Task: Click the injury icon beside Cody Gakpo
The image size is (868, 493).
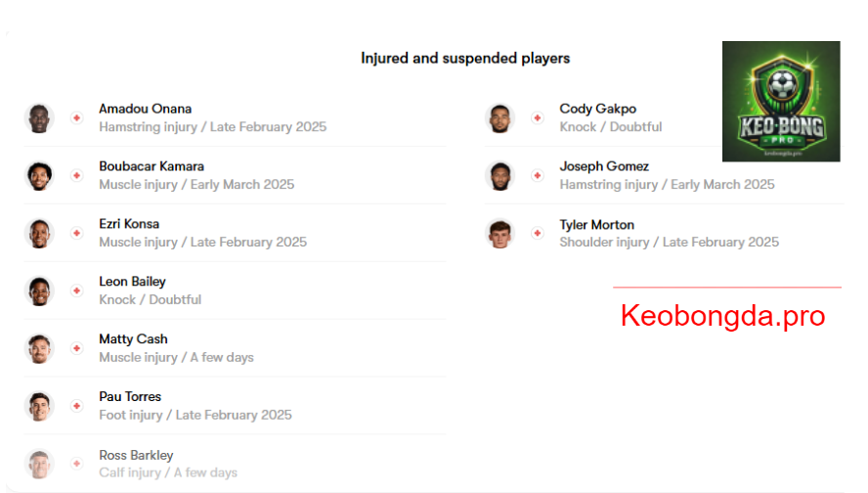Action: point(538,118)
